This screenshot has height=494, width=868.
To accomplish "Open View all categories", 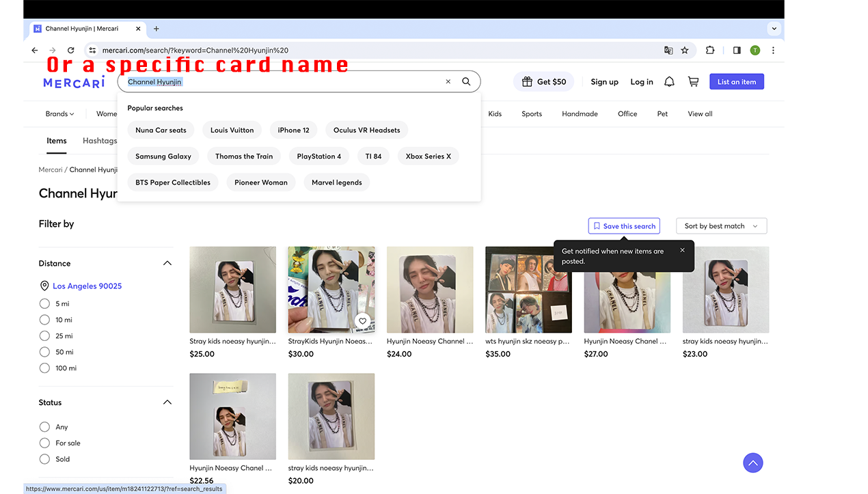I will coord(700,113).
